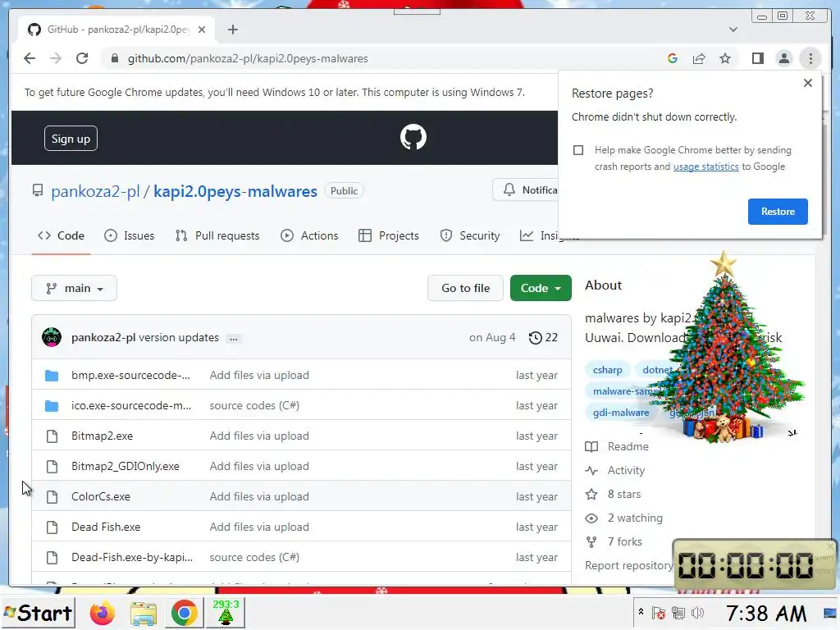Open the Pull requests tab
840x630 pixels.
click(x=217, y=235)
